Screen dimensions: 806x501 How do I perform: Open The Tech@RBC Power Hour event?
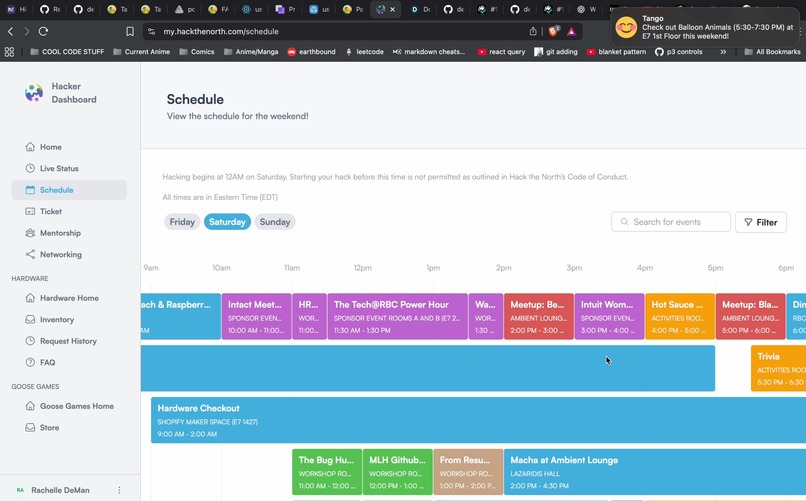(x=398, y=317)
